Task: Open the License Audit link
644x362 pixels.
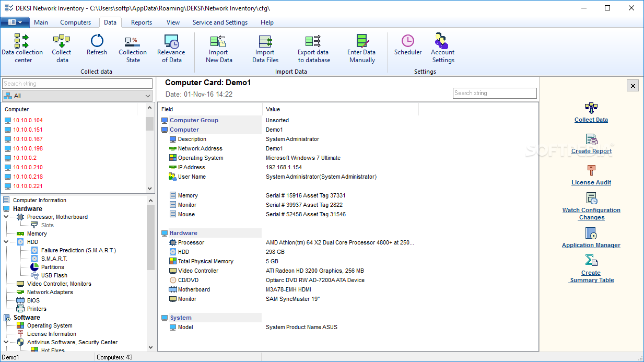Action: pos(591,182)
